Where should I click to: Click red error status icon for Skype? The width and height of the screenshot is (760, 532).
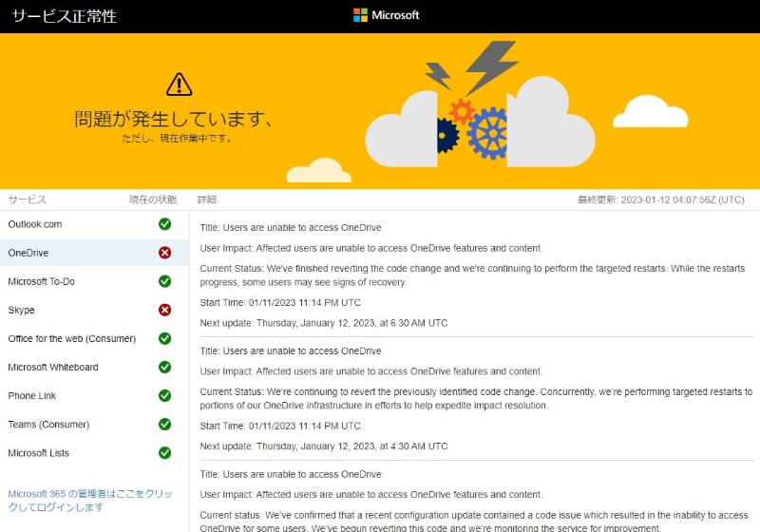(164, 310)
